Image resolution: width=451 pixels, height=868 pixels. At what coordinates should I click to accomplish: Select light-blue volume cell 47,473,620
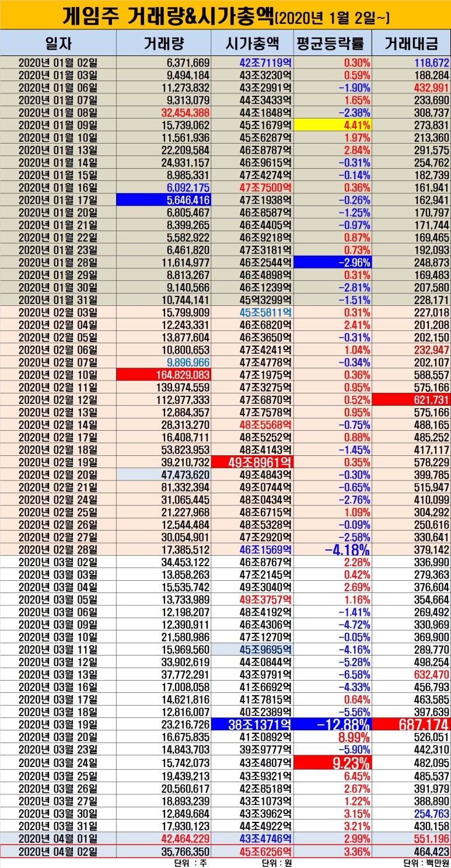164,475
